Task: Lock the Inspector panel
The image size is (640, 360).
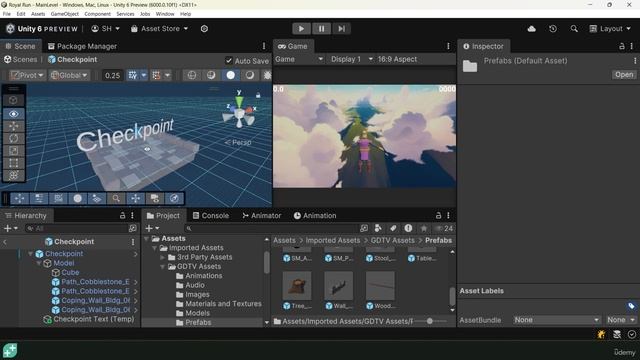Action: click(622, 46)
